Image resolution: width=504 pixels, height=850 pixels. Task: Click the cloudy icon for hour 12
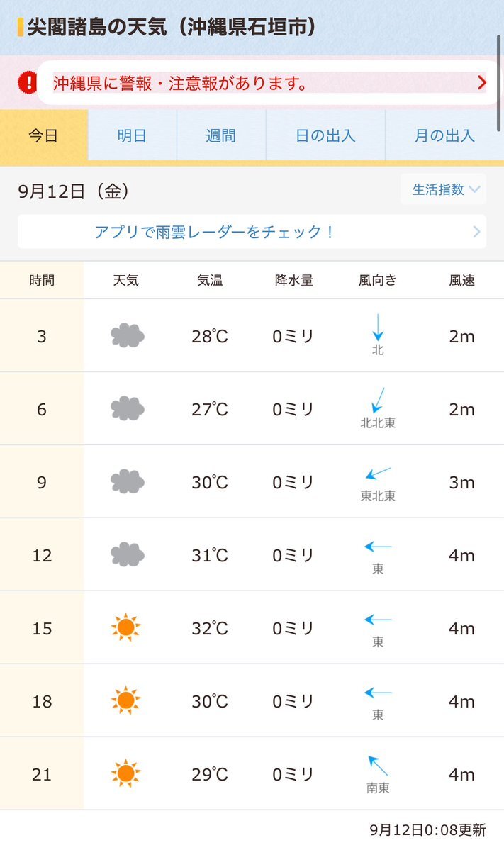(x=128, y=554)
